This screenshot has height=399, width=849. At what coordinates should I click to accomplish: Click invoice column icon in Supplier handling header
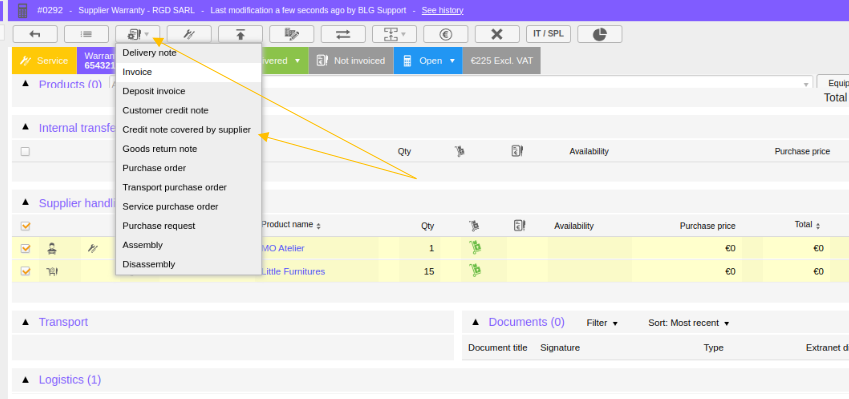(x=519, y=226)
